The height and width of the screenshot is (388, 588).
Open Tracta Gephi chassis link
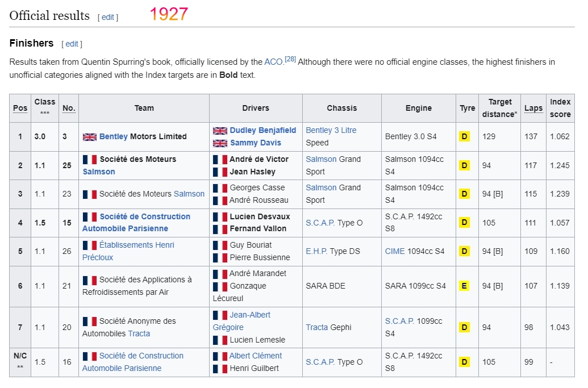point(317,327)
